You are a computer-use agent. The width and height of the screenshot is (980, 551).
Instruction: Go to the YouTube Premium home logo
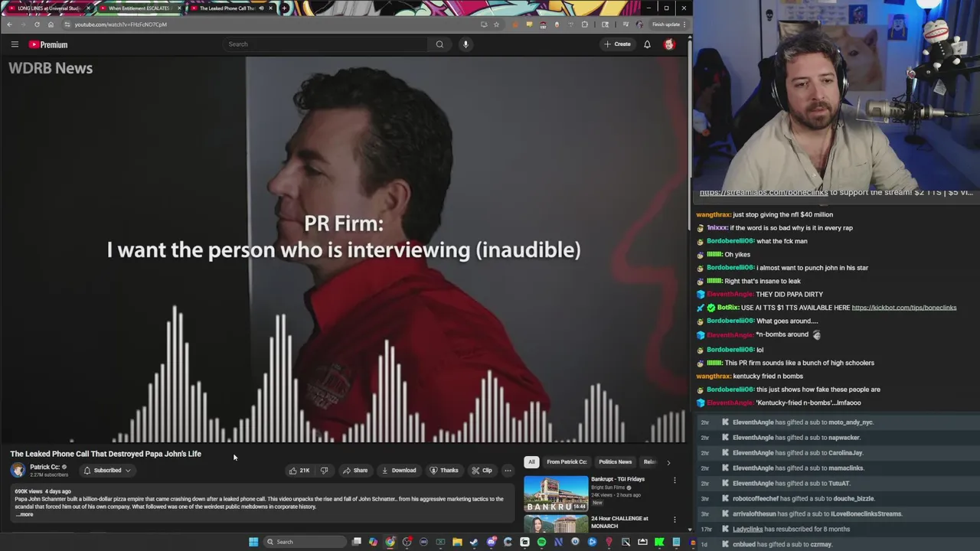click(48, 44)
